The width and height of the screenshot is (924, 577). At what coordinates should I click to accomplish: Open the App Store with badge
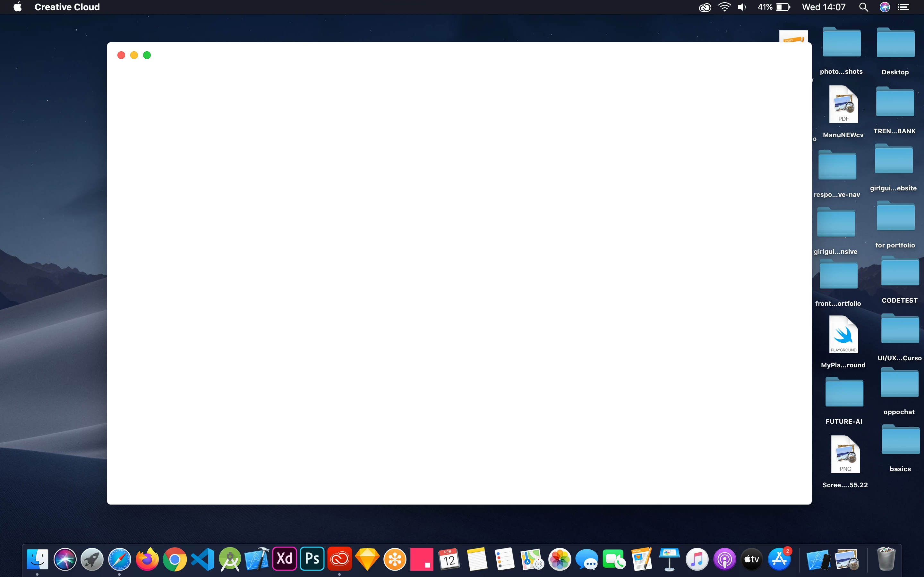click(x=779, y=559)
